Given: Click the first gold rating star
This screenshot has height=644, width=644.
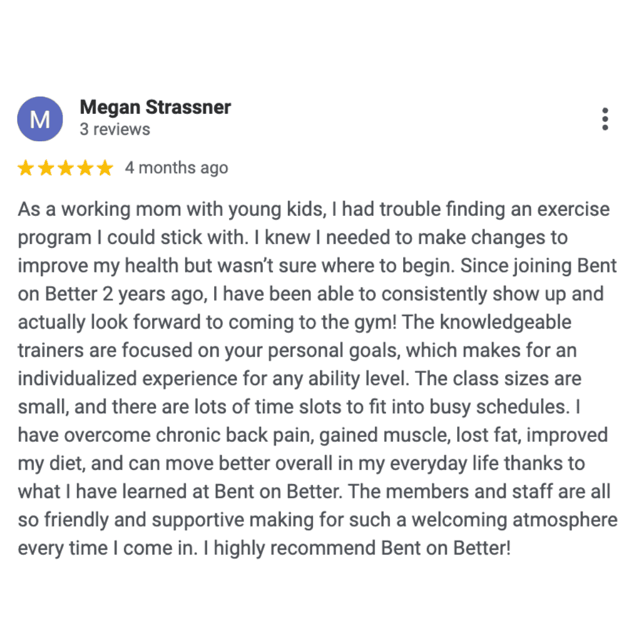Looking at the screenshot, I should pyautogui.click(x=26, y=169).
